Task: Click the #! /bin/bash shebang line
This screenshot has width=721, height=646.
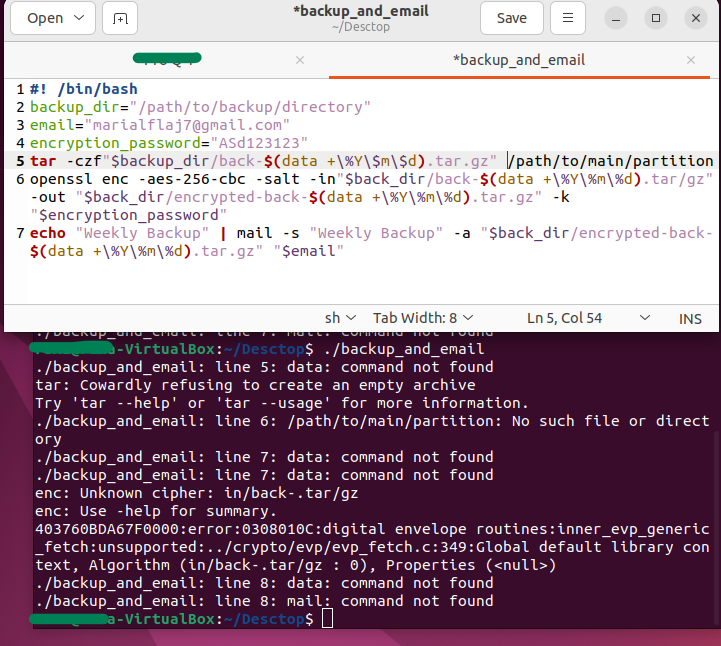Action: [84, 89]
